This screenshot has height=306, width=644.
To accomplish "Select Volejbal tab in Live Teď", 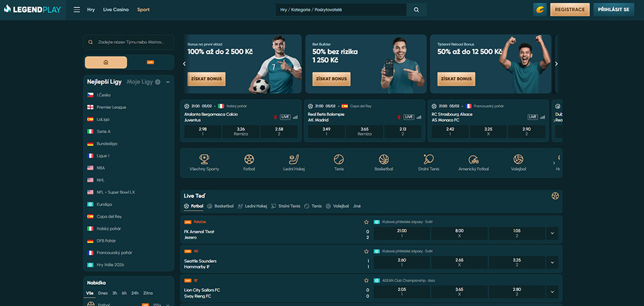I will click(x=337, y=206).
